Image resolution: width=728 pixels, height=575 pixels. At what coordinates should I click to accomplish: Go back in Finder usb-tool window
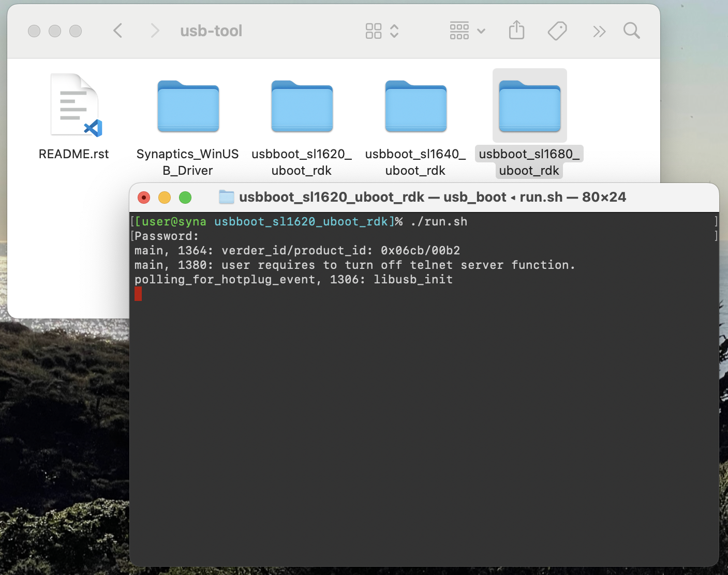click(118, 31)
